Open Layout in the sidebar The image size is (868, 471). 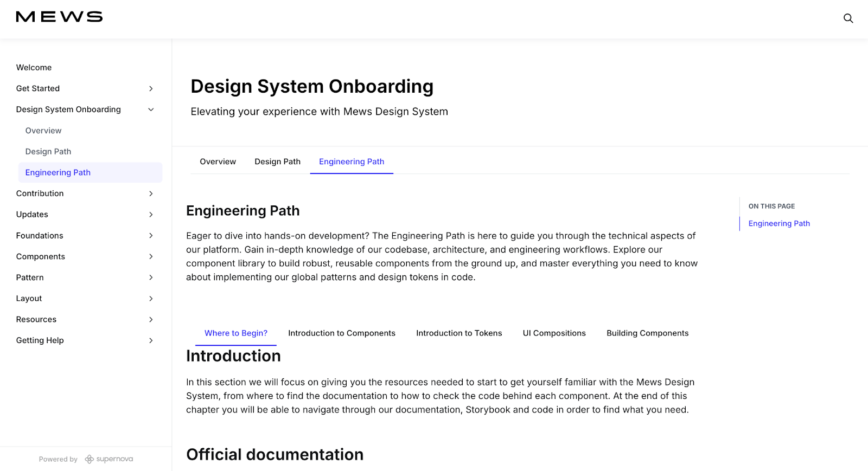point(29,299)
